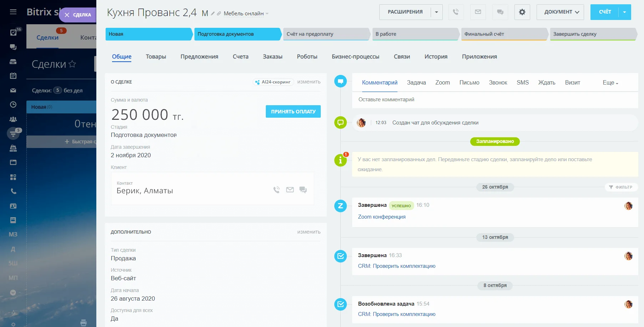Switch to the Товары tab

(x=156, y=57)
